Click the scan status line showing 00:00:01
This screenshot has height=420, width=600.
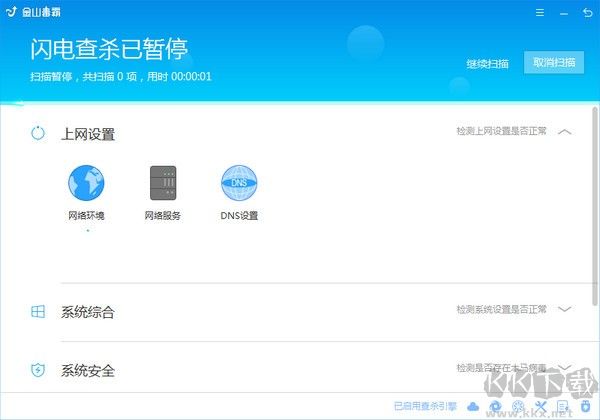[x=121, y=77]
